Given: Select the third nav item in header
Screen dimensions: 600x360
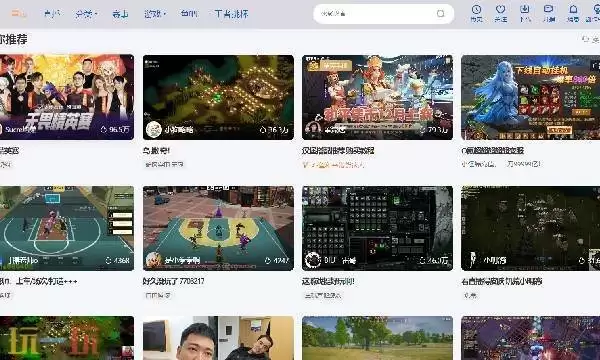Looking at the screenshot, I should coord(120,14).
